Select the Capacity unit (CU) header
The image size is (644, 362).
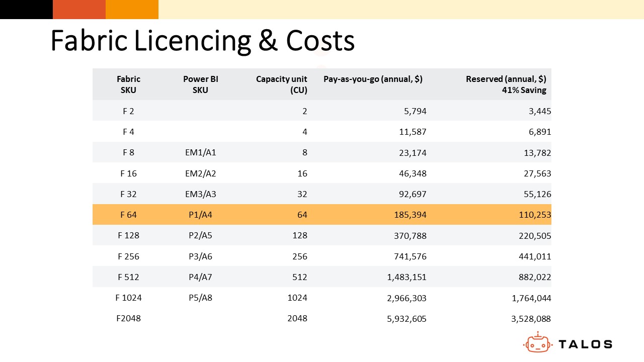281,84
